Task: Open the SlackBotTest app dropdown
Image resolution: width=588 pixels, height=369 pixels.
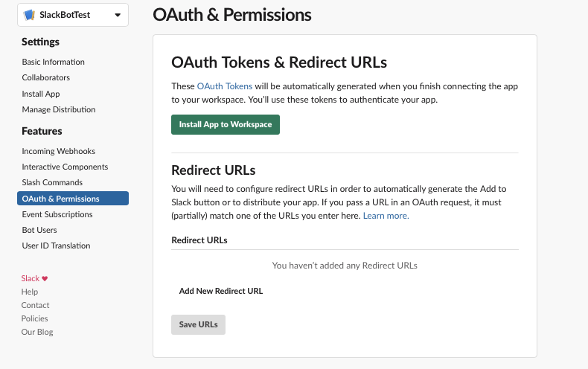Action: point(73,15)
